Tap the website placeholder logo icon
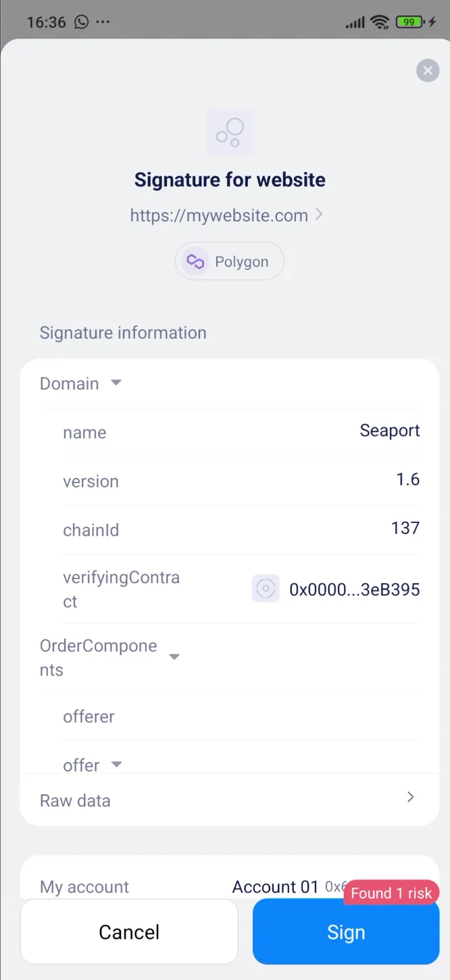The height and width of the screenshot is (980, 450). pos(230,132)
